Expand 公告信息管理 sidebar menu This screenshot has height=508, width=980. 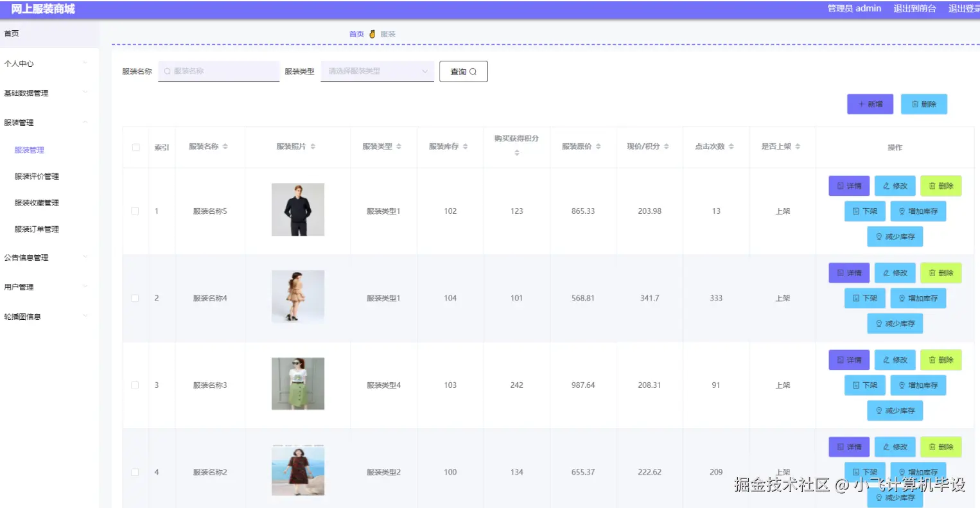(49, 258)
